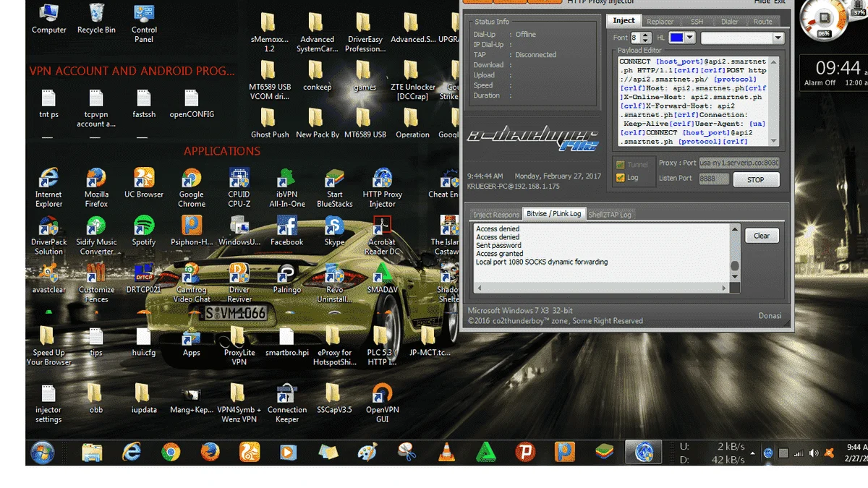Open the UC Browser desktop shortcut
868x488 pixels.
(144, 184)
